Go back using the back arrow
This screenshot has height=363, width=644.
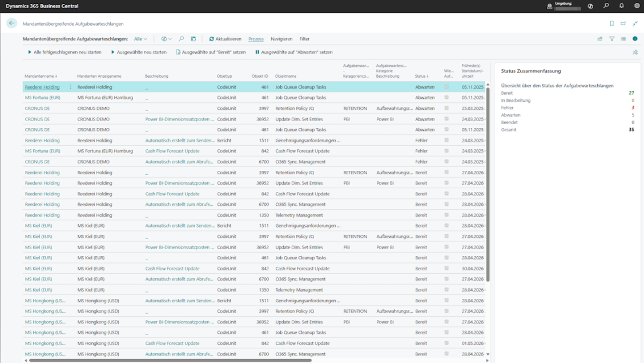coord(11,23)
